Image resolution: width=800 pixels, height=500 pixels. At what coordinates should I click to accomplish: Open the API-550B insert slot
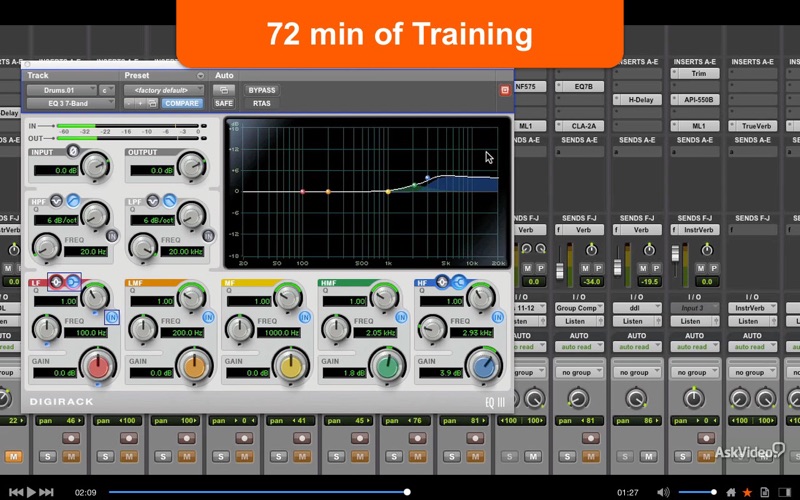coord(694,100)
